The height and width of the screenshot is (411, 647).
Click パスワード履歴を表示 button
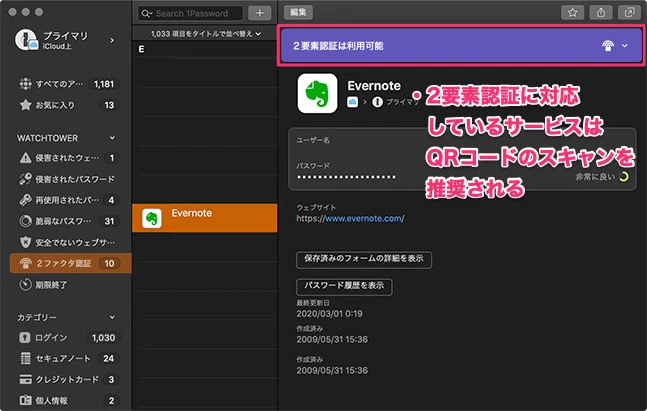click(x=343, y=286)
